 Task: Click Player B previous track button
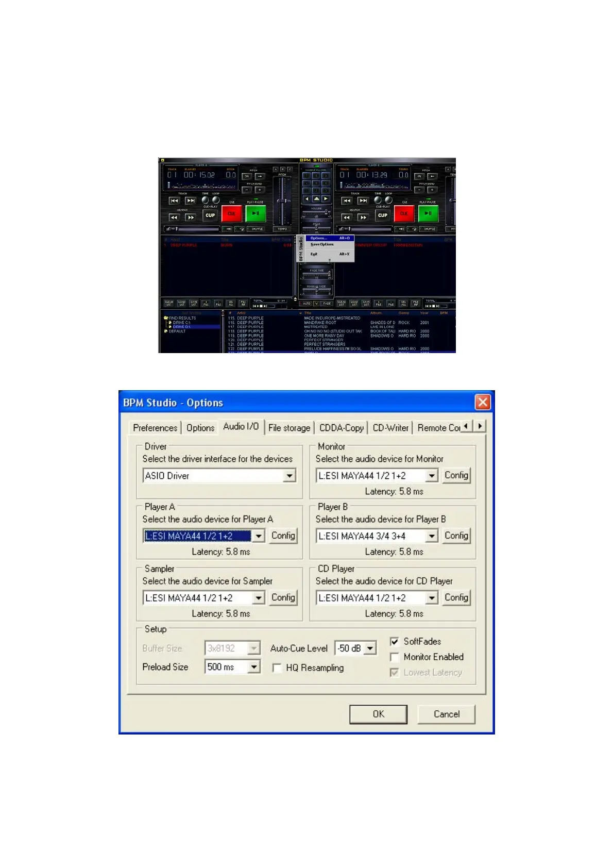347,201
